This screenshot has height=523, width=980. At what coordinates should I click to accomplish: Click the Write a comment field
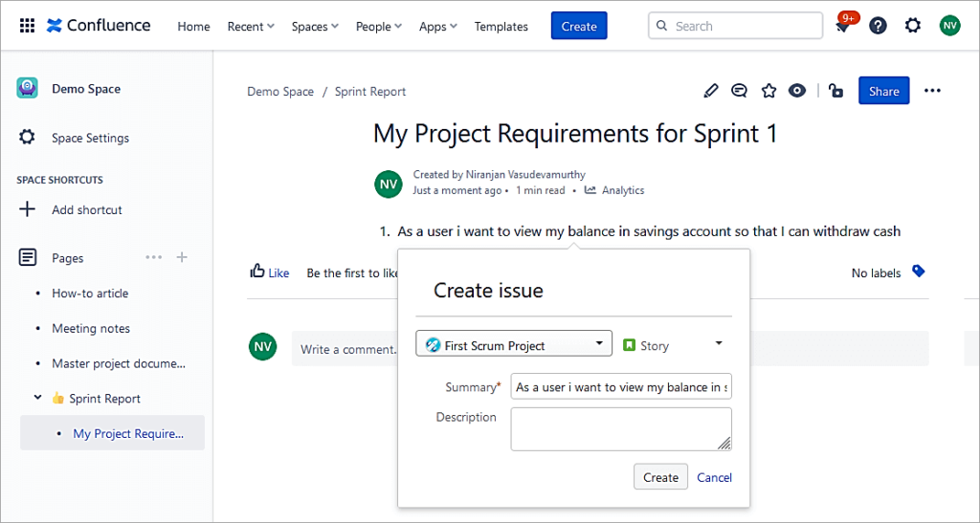pyautogui.click(x=610, y=348)
